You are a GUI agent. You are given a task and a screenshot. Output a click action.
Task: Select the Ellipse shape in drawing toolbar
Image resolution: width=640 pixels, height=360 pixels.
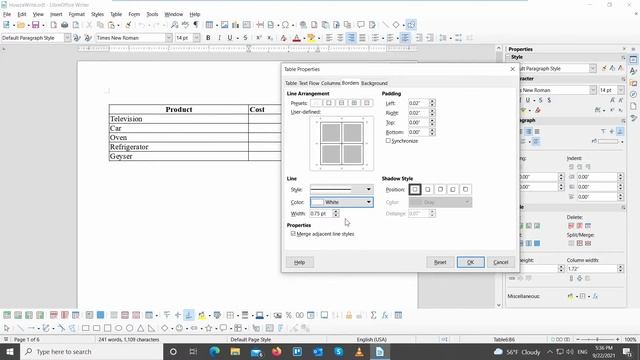(119, 328)
